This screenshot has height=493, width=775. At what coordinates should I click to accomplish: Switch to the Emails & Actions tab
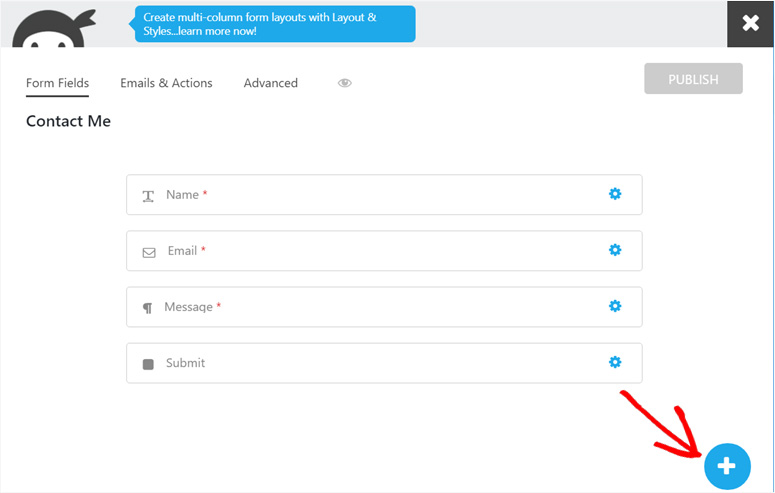[x=166, y=83]
